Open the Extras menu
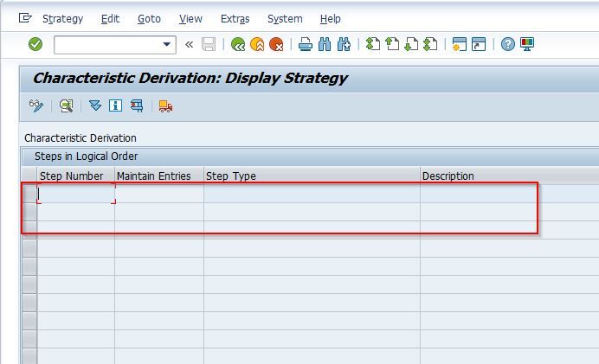Image resolution: width=599 pixels, height=364 pixels. (235, 19)
